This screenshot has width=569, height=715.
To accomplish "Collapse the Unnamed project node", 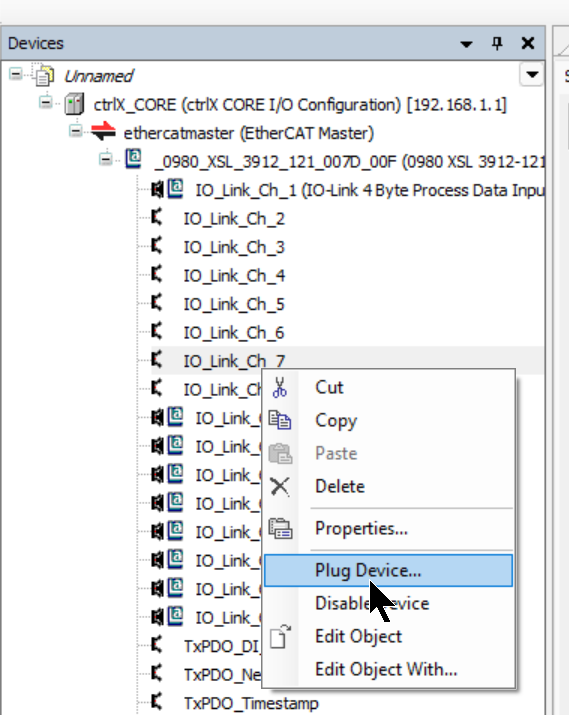I will click(16, 73).
